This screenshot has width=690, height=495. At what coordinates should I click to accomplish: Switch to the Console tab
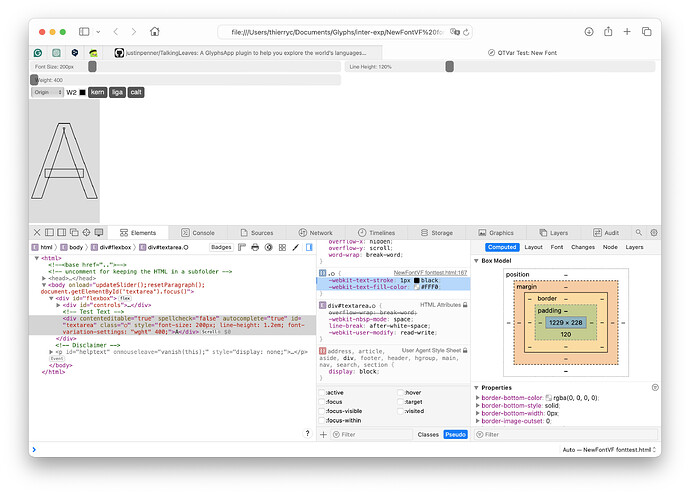(x=198, y=233)
